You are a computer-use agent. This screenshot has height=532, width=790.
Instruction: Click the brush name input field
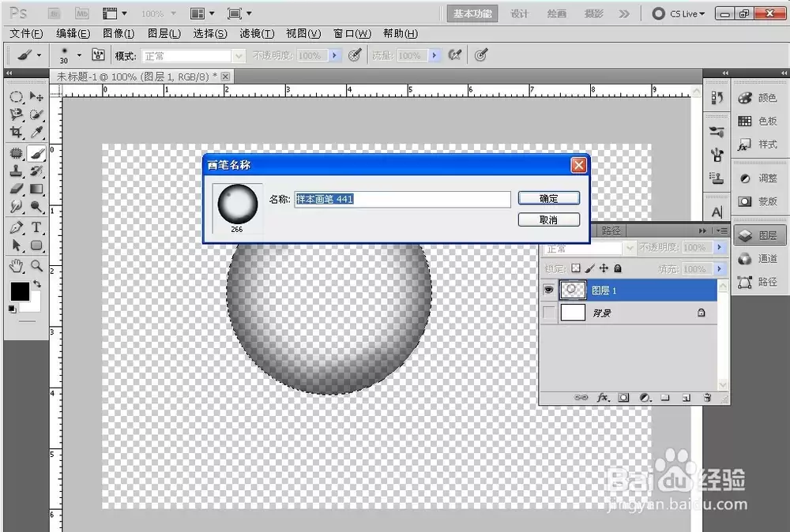(x=402, y=200)
